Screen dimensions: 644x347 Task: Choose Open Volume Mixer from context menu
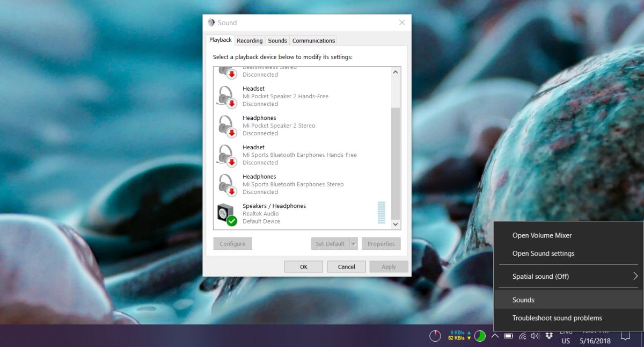click(568, 235)
